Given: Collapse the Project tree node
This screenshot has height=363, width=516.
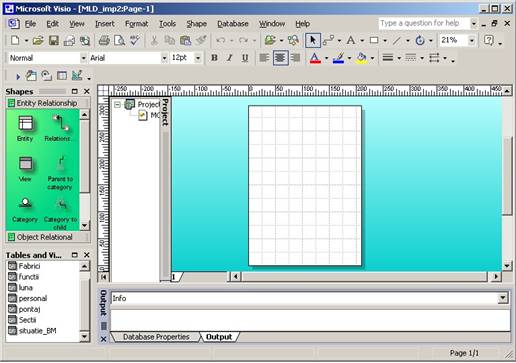Looking at the screenshot, I should [117, 105].
